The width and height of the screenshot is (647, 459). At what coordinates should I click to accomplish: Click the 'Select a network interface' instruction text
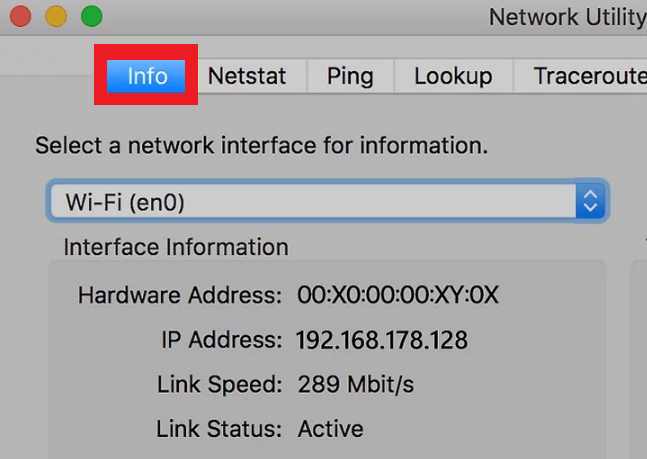(262, 145)
